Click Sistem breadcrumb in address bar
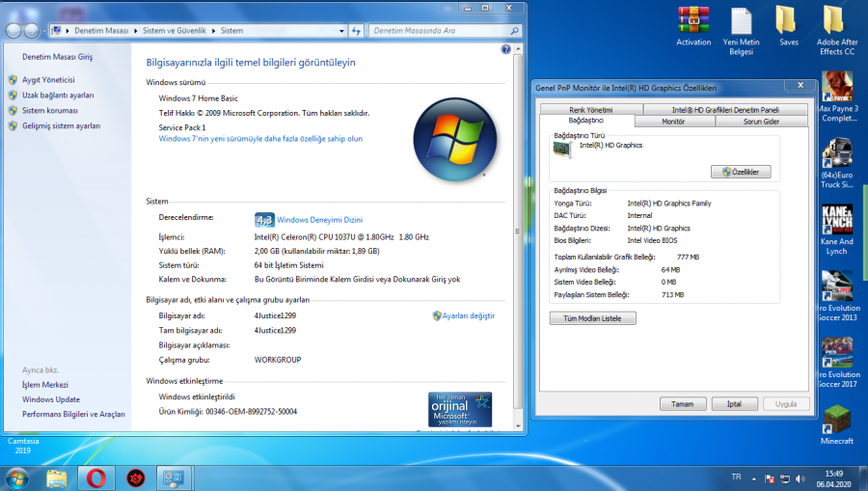The width and height of the screenshot is (868, 491). click(231, 31)
